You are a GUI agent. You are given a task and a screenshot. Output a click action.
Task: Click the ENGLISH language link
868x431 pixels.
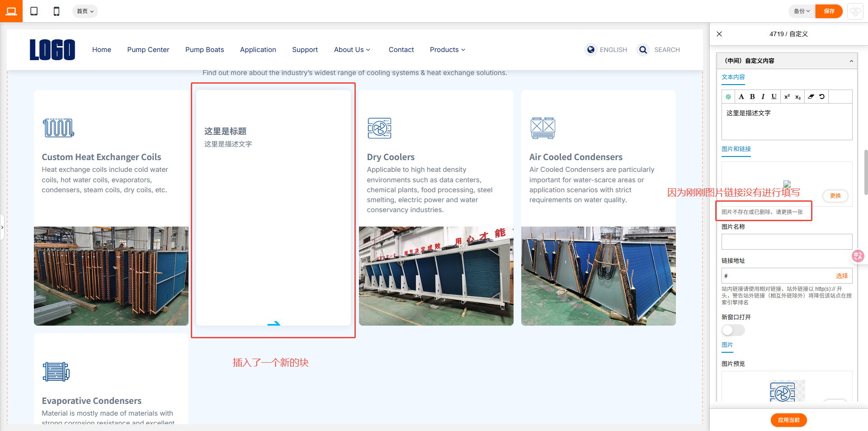pyautogui.click(x=613, y=50)
